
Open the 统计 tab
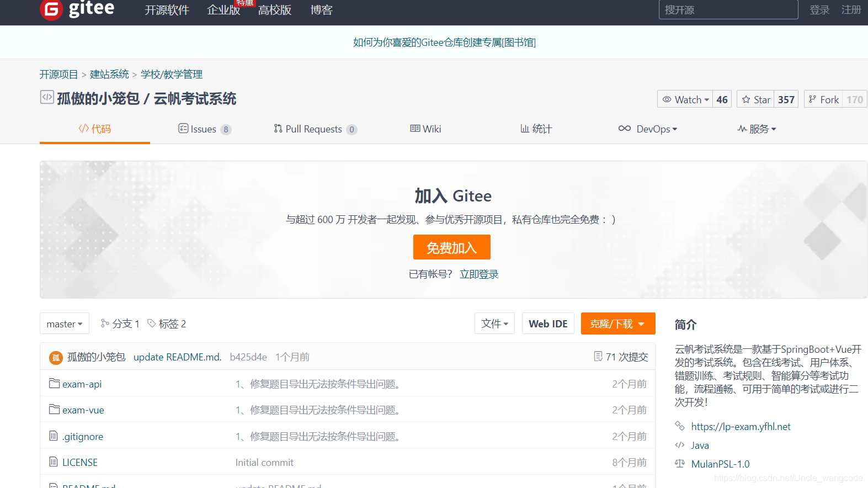click(x=536, y=129)
